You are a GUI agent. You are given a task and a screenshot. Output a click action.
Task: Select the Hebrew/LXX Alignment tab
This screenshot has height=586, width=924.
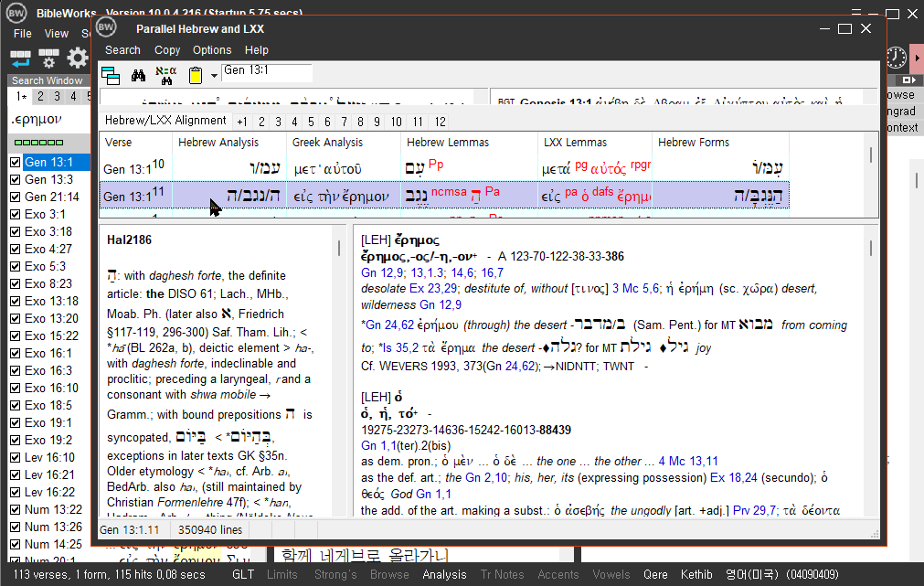[x=165, y=121]
